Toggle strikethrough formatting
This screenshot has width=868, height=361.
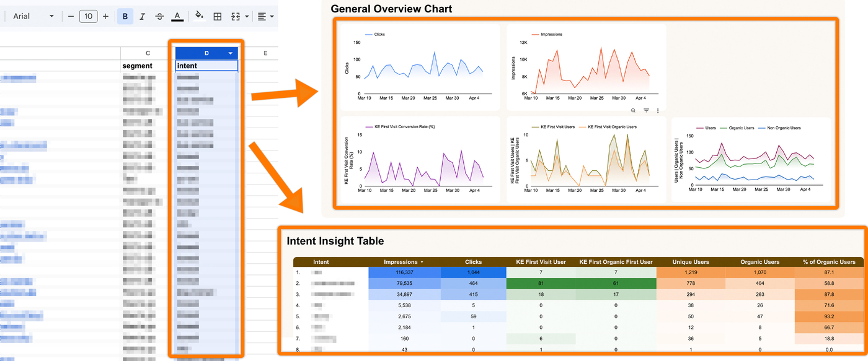pyautogui.click(x=160, y=16)
